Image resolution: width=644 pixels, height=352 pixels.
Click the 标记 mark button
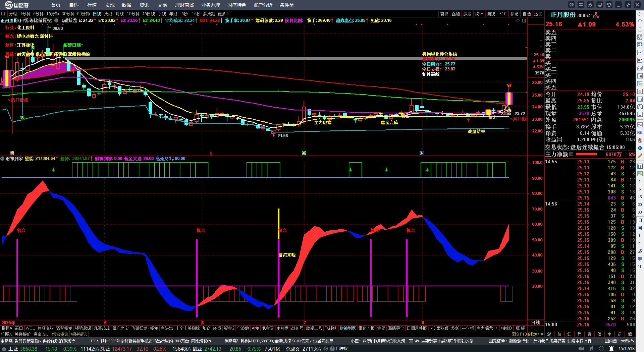(x=514, y=14)
